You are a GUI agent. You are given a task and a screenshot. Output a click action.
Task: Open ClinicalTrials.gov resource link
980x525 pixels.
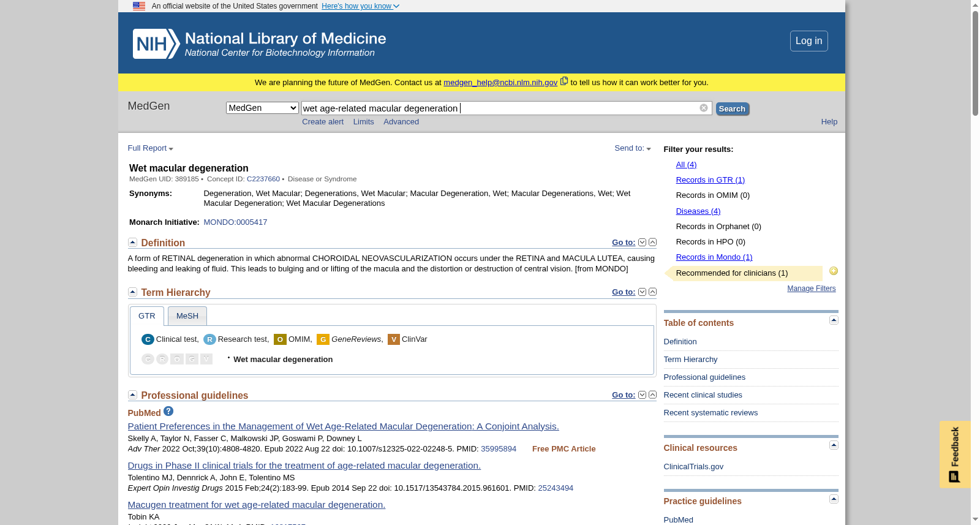pyautogui.click(x=693, y=467)
